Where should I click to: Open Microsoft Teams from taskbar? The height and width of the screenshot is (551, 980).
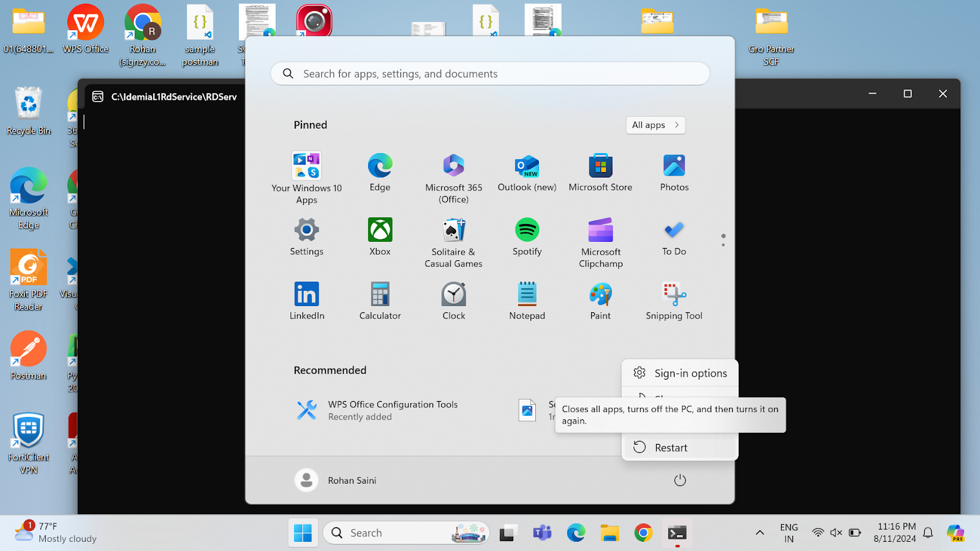541,533
